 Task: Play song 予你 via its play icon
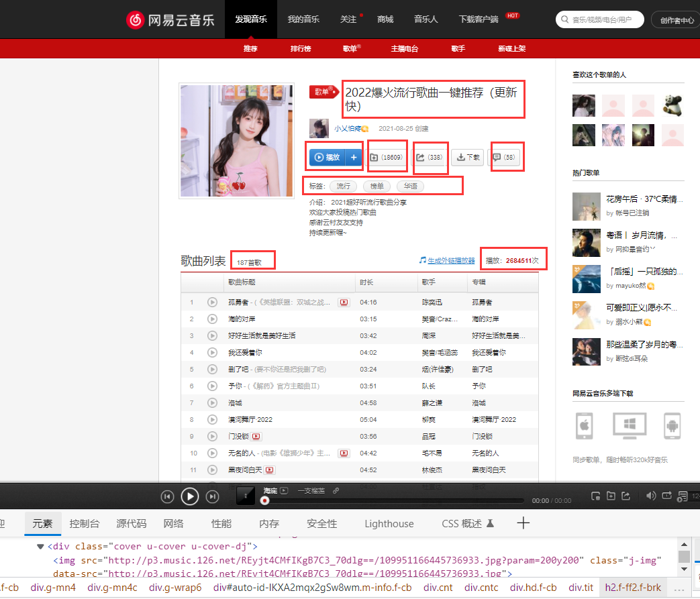[x=212, y=386]
